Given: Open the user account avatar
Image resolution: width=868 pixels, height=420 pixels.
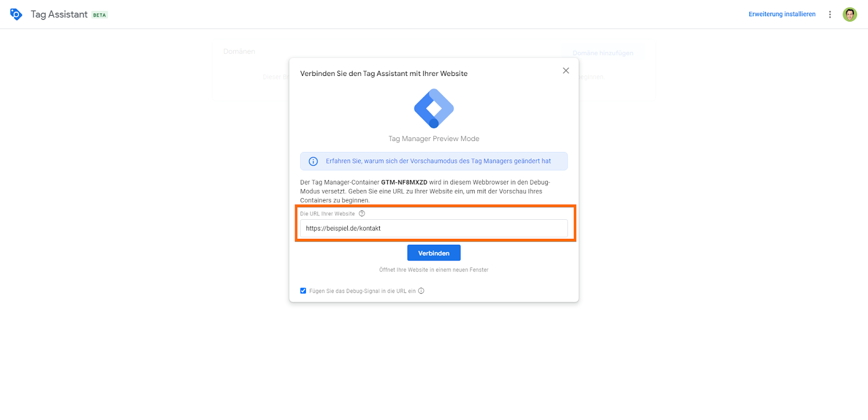Looking at the screenshot, I should [x=850, y=15].
